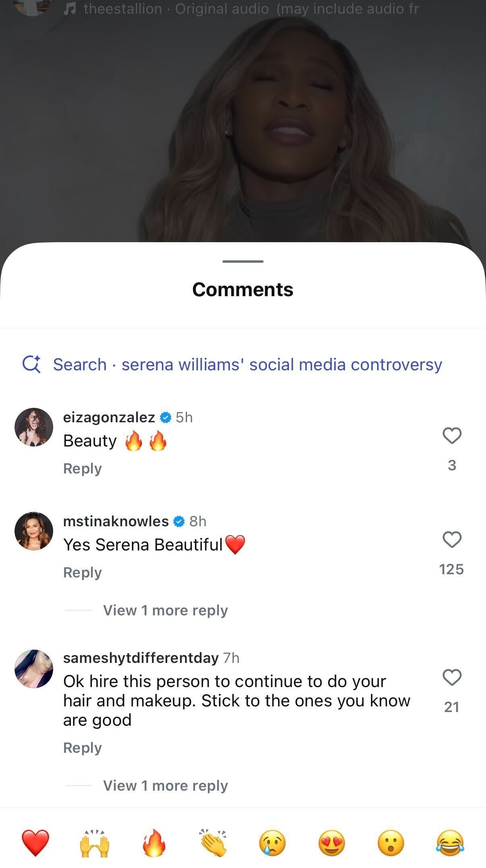Viewport: 486px width, 868px height.
Task: Reply to mstinaknowles' comment
Action: (83, 572)
